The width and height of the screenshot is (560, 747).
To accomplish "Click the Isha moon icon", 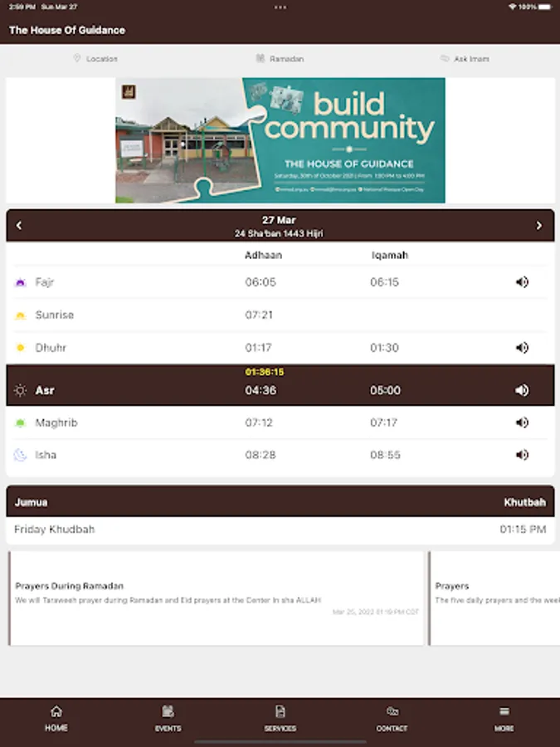I will coord(20,456).
